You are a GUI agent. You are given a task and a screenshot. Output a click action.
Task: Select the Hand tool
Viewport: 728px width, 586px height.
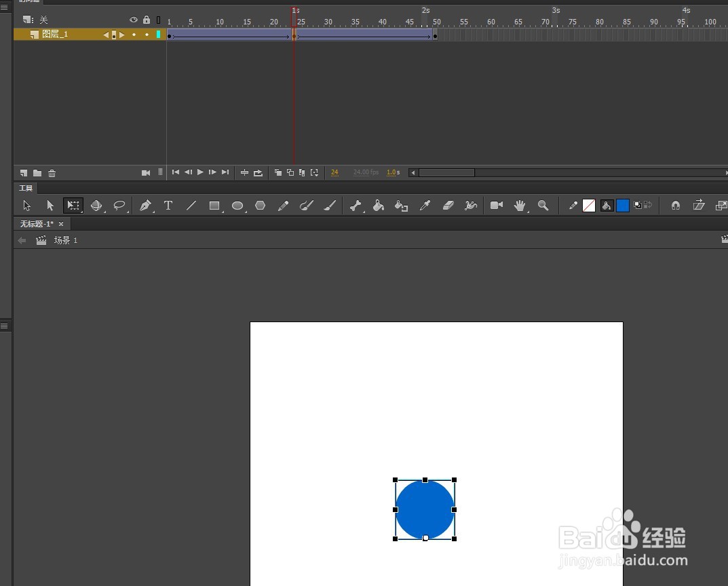(520, 206)
